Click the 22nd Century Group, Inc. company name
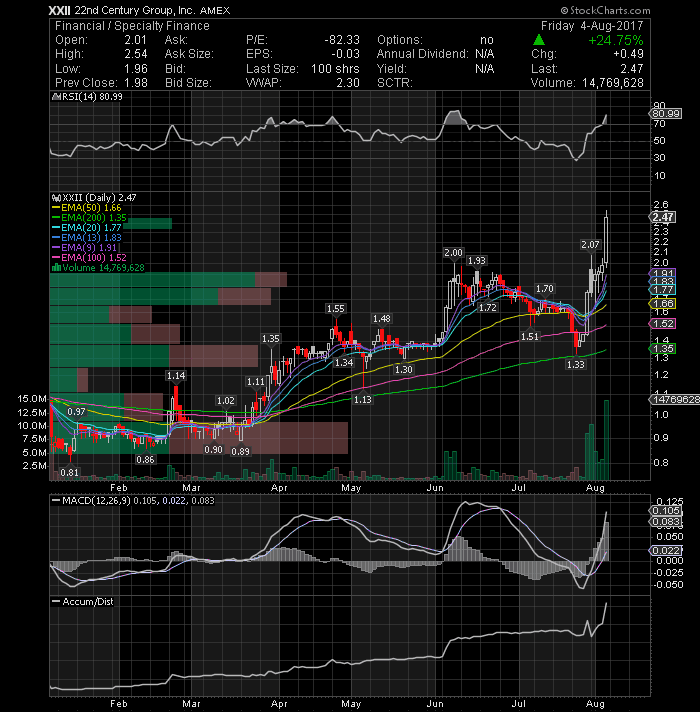This screenshot has width=700, height=712. (135, 10)
